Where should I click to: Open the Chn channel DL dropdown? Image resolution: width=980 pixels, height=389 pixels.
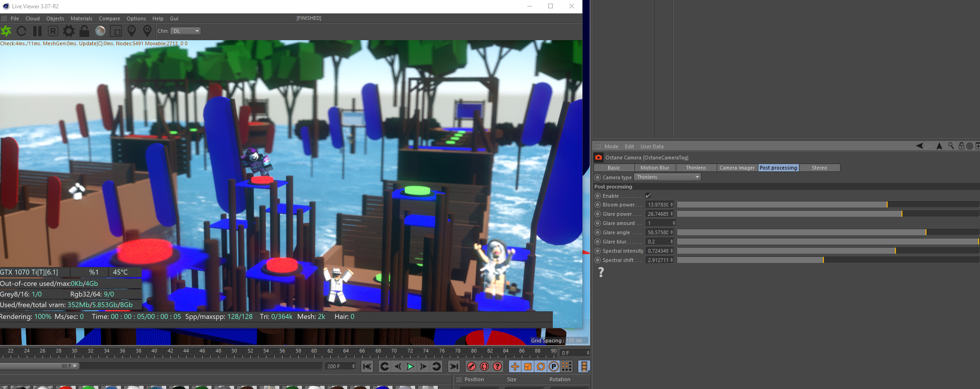[186, 31]
